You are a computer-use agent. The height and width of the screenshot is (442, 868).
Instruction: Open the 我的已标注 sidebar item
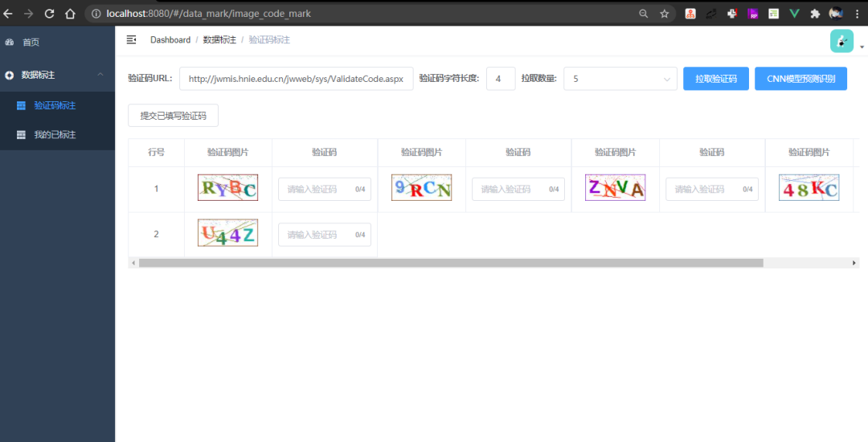[58, 135]
